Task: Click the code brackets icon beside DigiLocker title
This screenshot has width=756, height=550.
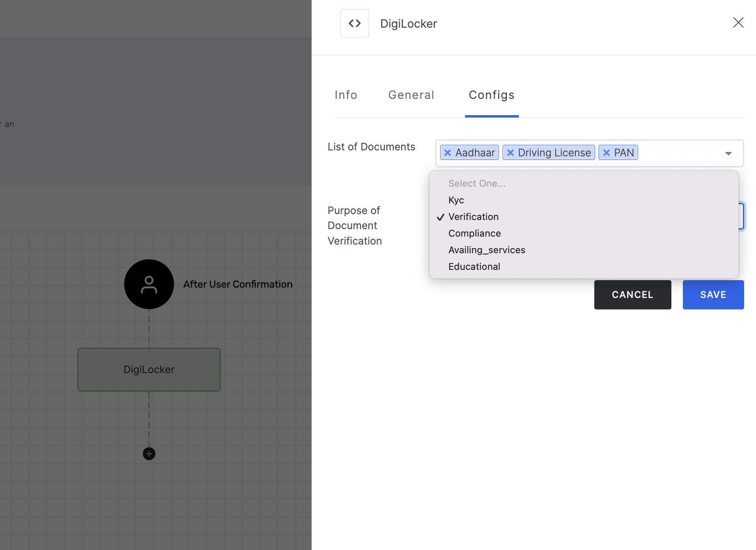Action: point(355,23)
